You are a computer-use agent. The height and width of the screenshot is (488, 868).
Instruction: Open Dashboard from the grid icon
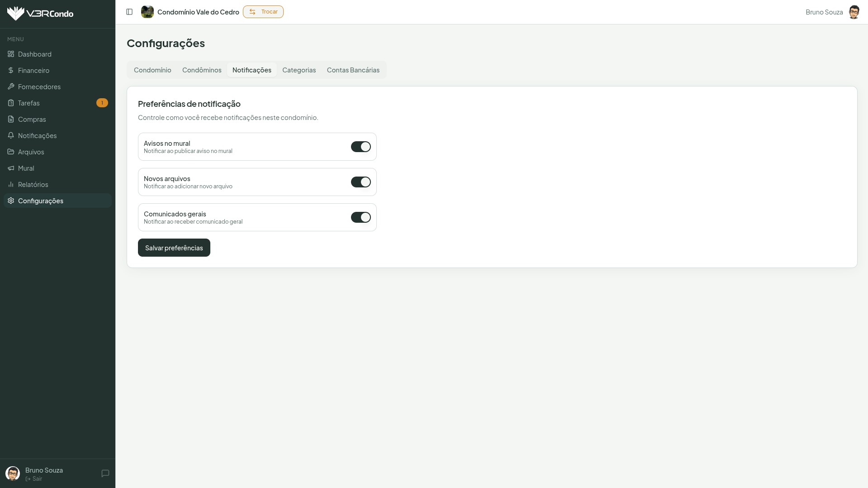[11, 54]
